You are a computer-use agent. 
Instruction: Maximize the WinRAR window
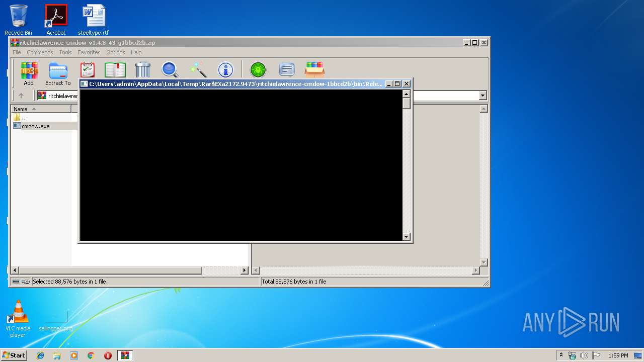coord(474,43)
